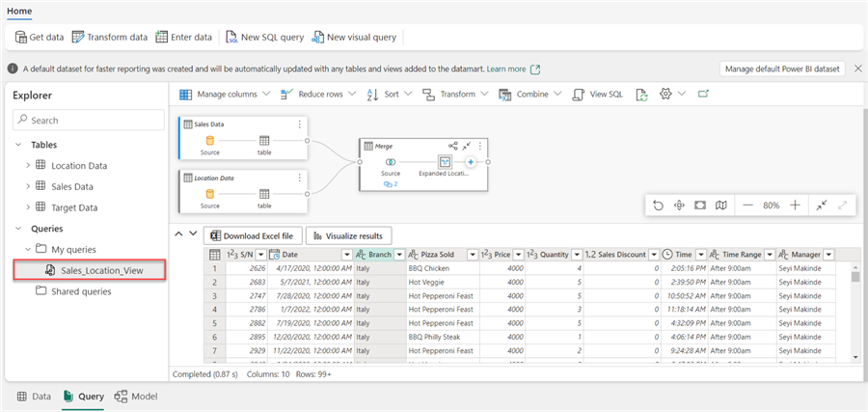Switch to the Data tab

(34, 397)
